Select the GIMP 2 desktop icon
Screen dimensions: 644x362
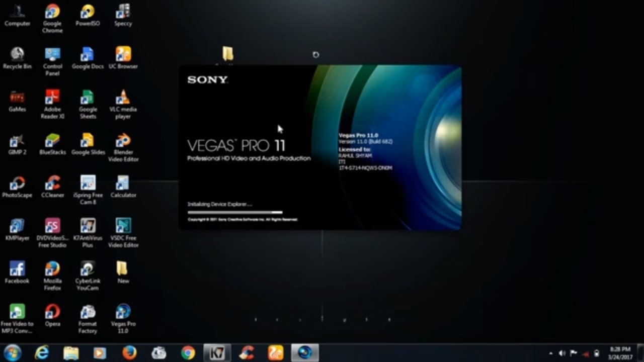17,144
